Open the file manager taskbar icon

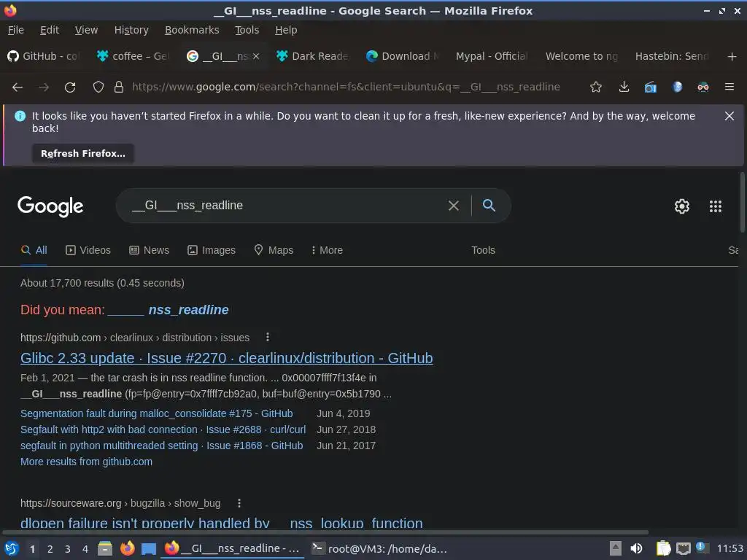(105, 548)
